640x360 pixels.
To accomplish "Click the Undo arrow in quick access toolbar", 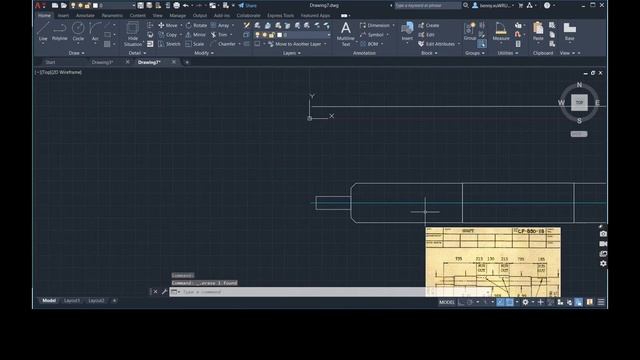I will 186,5.
